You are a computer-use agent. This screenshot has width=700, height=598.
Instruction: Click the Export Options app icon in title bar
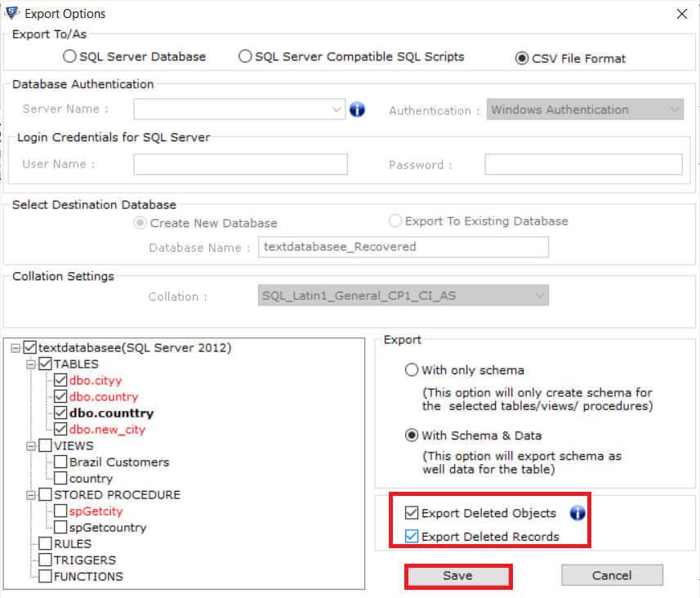pyautogui.click(x=11, y=13)
